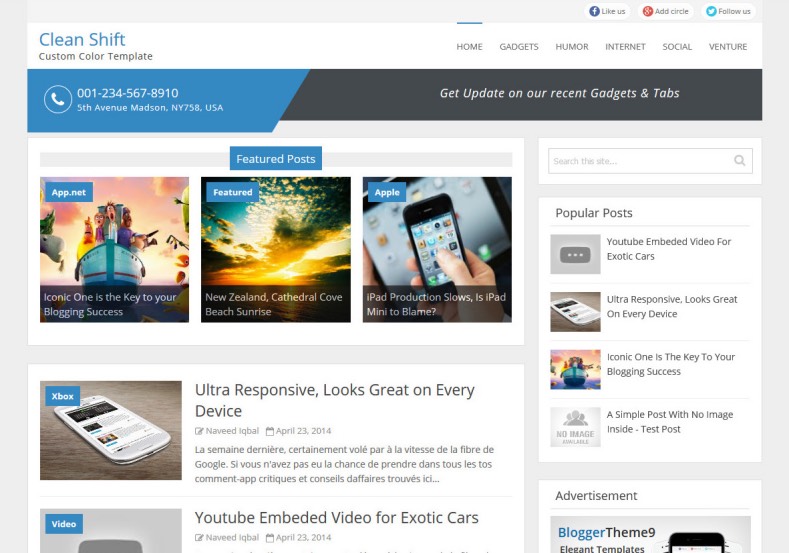Open the INTERNET menu item

[x=625, y=47]
